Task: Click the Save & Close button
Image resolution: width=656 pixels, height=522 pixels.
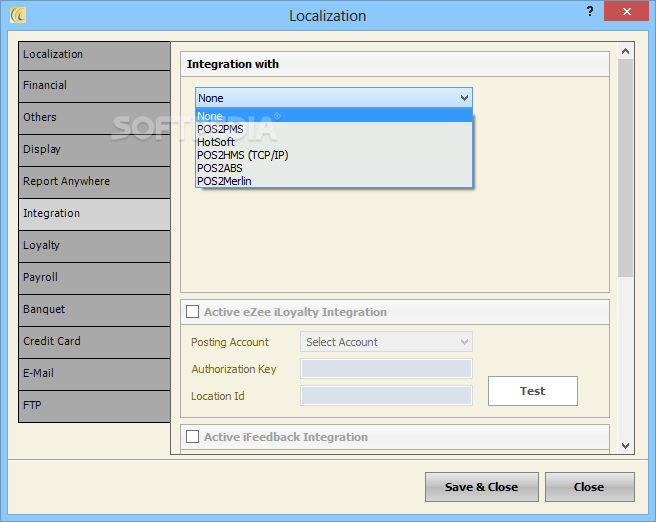Action: pyautogui.click(x=482, y=487)
